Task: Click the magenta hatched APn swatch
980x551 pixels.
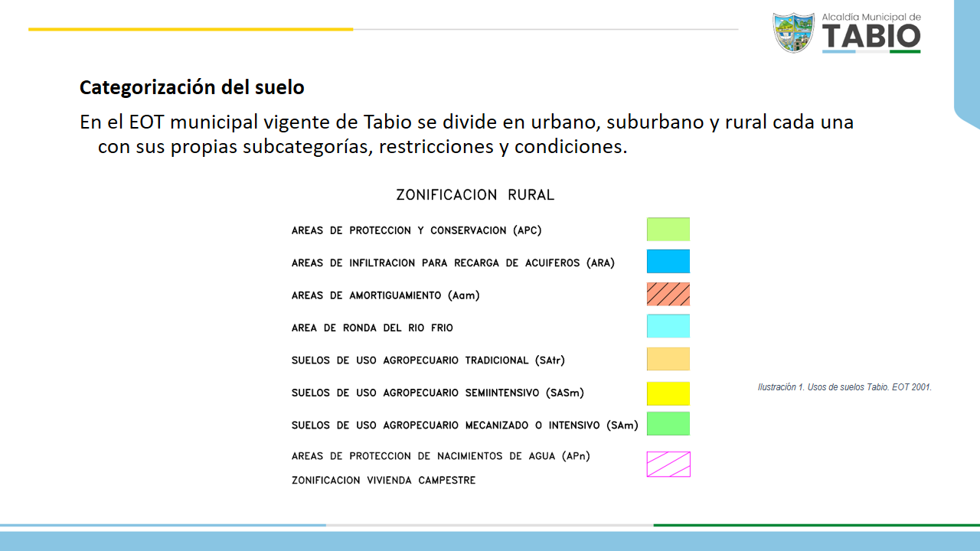Action: [x=668, y=464]
